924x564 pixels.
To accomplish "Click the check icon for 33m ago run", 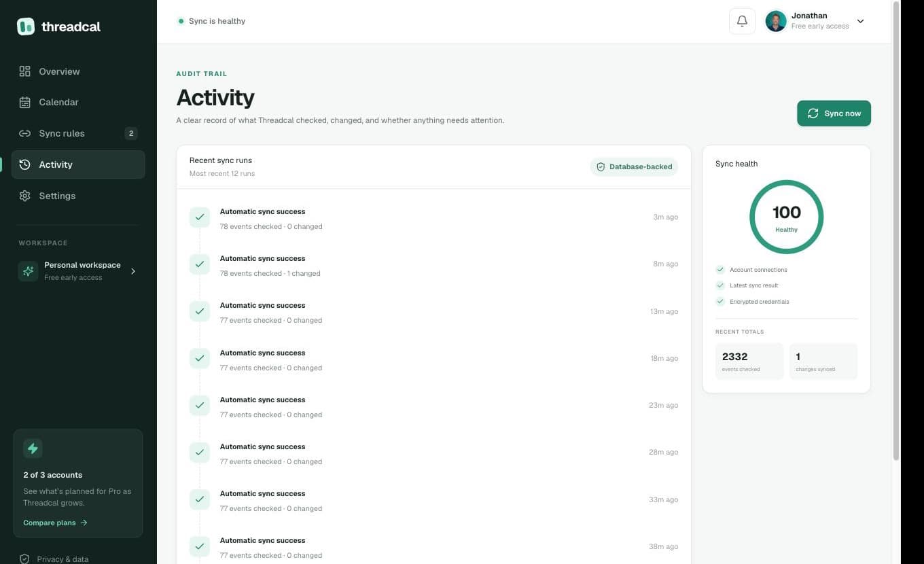I will (200, 499).
